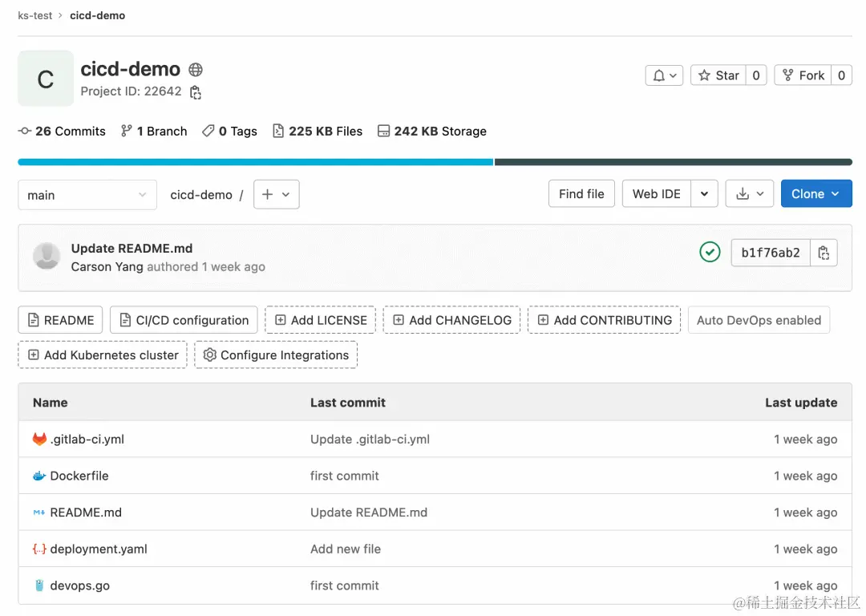Click the GitLab fox icon for .gitlab-ci.yml
Screen dimensions: 866x616
(39, 440)
